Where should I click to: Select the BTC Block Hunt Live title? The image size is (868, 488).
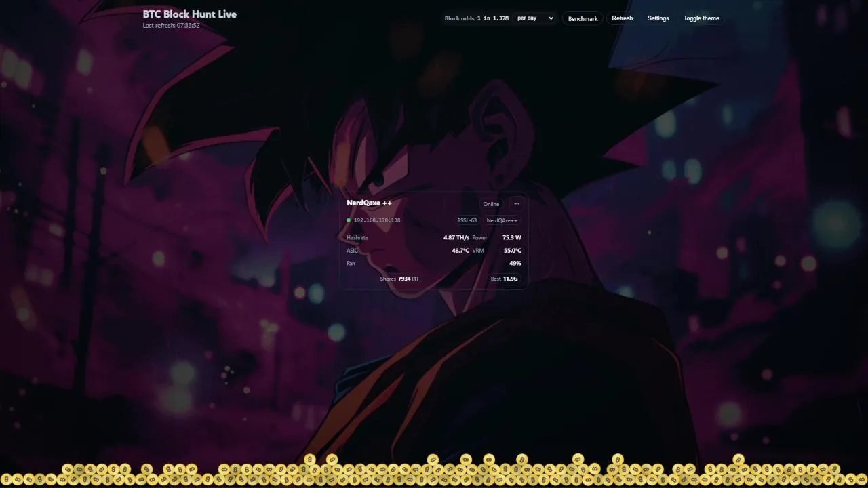(x=190, y=14)
